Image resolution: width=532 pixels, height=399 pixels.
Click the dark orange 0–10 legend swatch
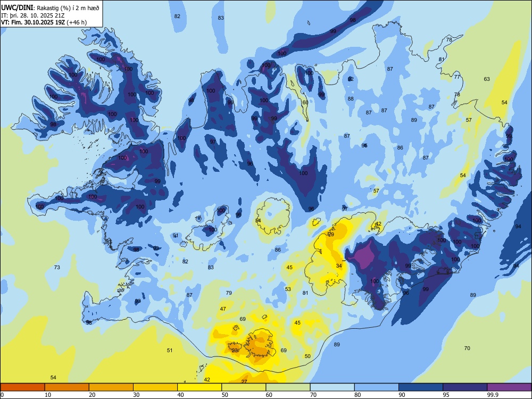click(22, 387)
